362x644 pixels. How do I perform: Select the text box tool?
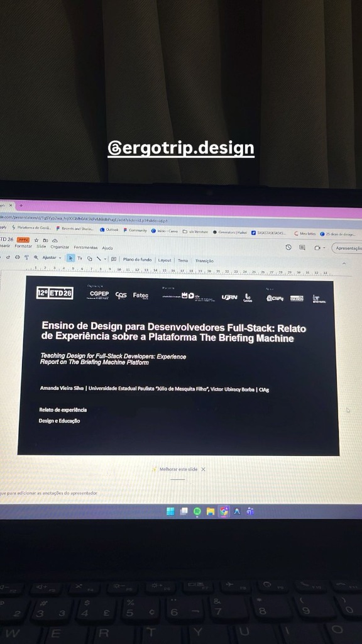[80, 258]
